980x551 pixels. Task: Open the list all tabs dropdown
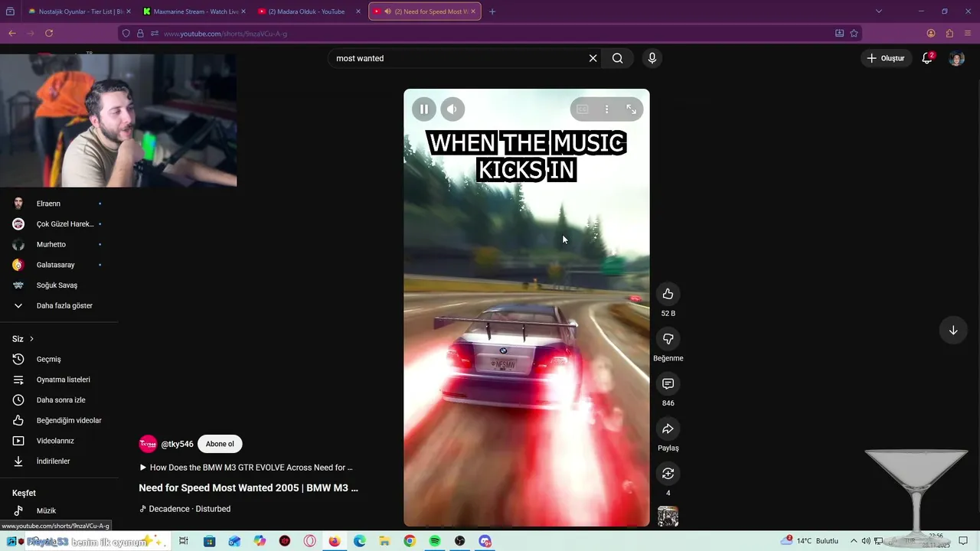(878, 11)
